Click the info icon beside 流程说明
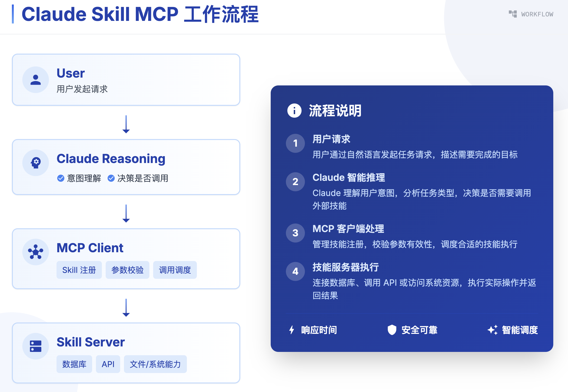Screen dimensions: 568x392 click(294, 111)
